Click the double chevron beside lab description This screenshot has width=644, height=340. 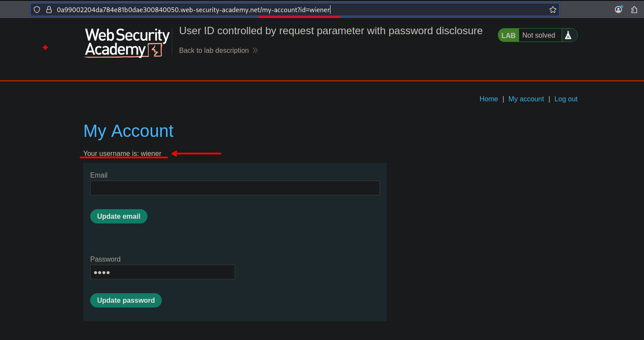[x=255, y=51]
